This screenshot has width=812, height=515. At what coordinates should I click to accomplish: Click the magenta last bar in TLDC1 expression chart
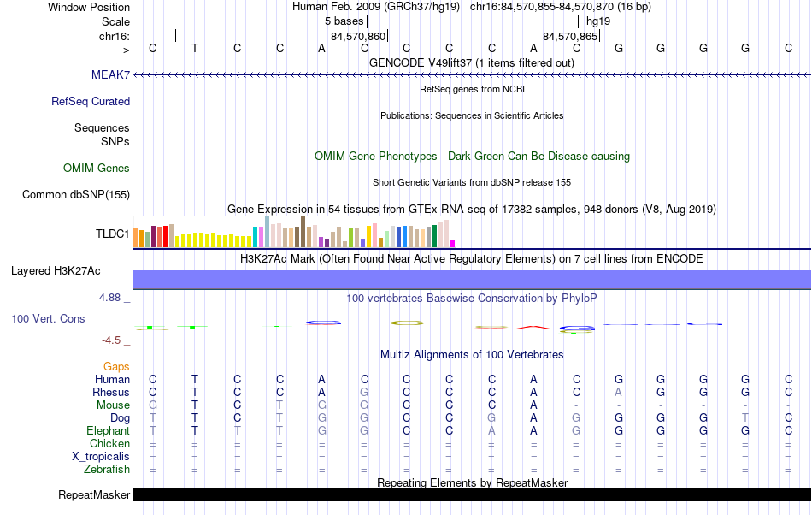pyautogui.click(x=452, y=244)
